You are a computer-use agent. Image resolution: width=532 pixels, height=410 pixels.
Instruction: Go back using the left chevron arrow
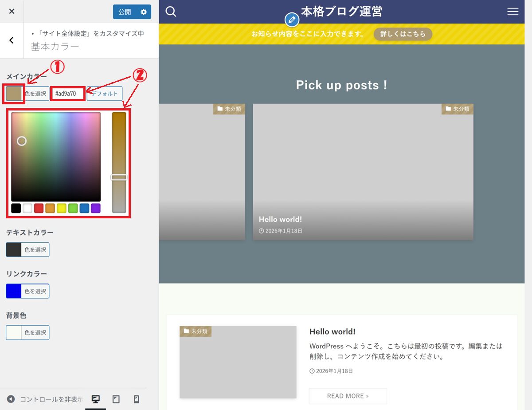pos(12,40)
